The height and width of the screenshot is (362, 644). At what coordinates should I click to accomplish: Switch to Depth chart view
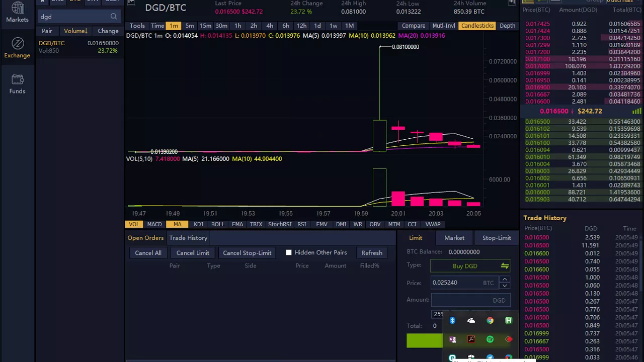click(507, 26)
